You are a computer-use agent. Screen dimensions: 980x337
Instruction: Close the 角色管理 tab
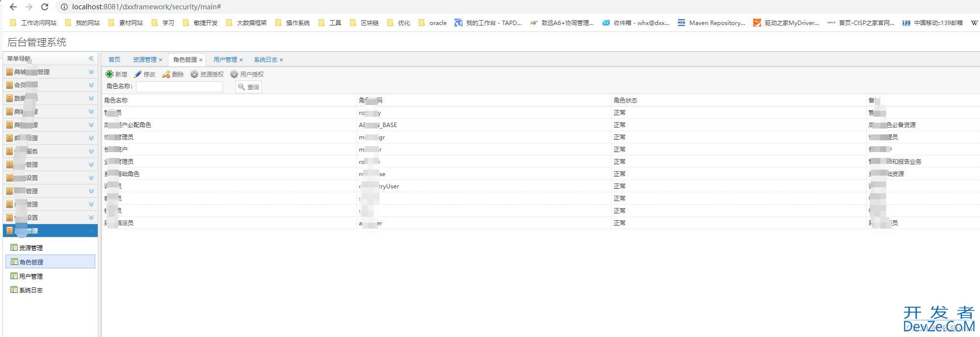coord(201,60)
